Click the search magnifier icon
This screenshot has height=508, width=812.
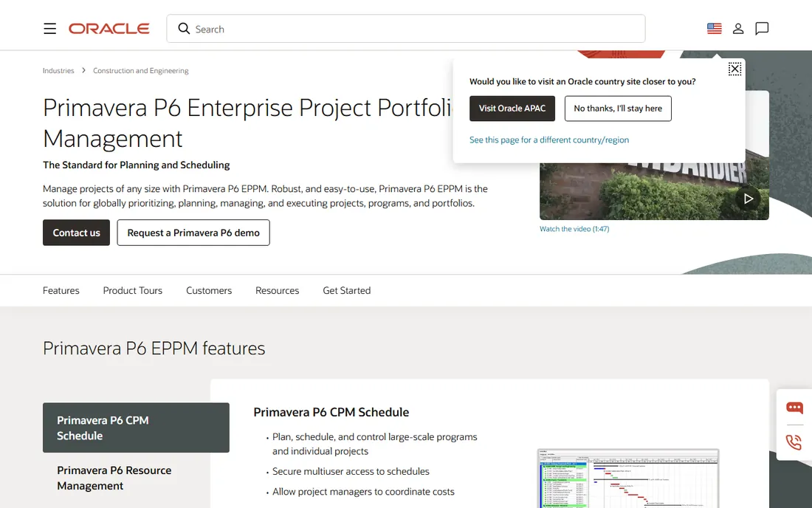[184, 29]
